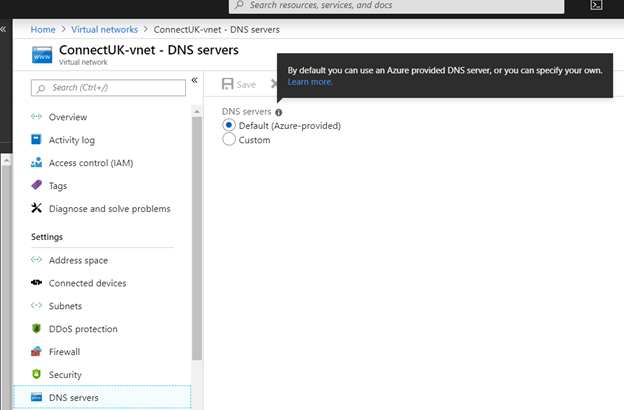The height and width of the screenshot is (410, 624).
Task: Open the Learn more link in tooltip
Action: pyautogui.click(x=310, y=82)
